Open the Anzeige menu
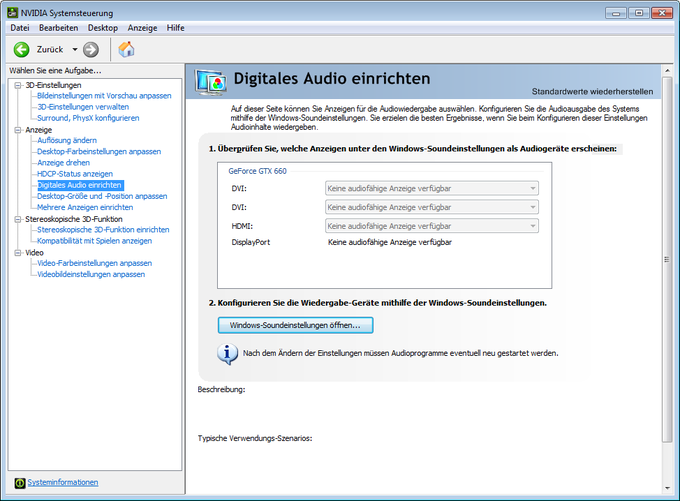This screenshot has width=680, height=501. tap(142, 28)
